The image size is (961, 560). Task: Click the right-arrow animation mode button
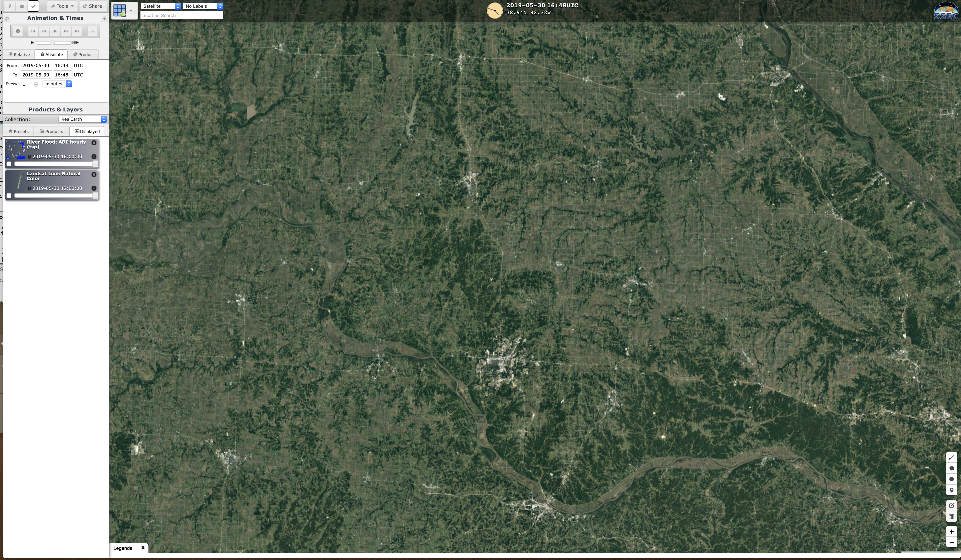pos(92,31)
